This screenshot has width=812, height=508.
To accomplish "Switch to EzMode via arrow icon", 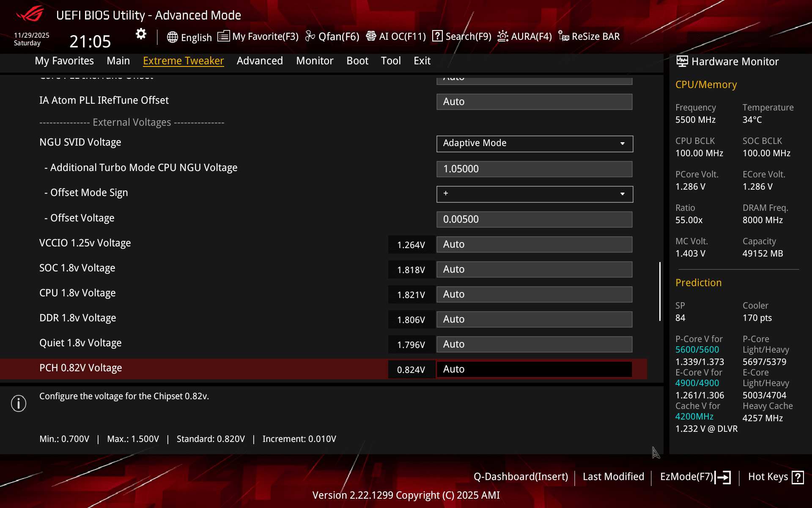I will [723, 477].
